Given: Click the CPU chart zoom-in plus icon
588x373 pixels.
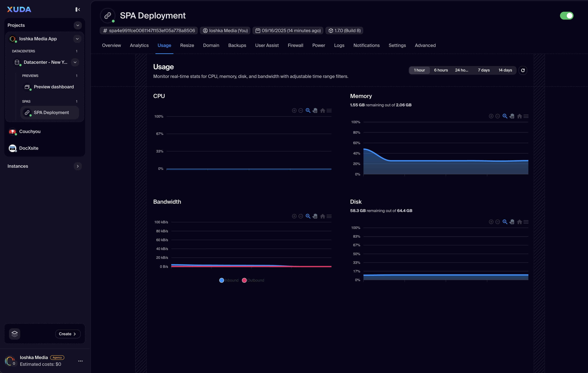Looking at the screenshot, I should 294,111.
